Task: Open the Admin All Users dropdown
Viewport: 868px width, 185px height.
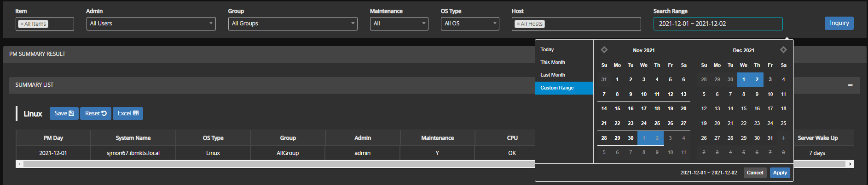Action: click(x=150, y=24)
